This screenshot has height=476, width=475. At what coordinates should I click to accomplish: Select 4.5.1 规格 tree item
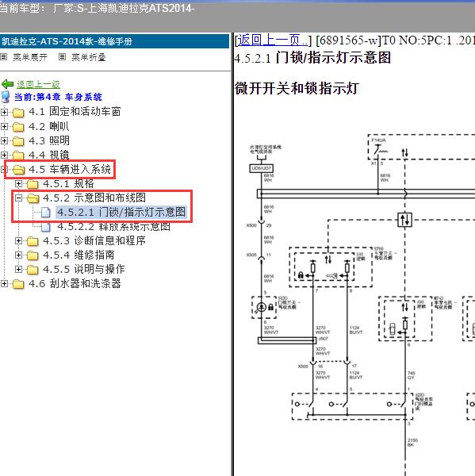coord(68,183)
